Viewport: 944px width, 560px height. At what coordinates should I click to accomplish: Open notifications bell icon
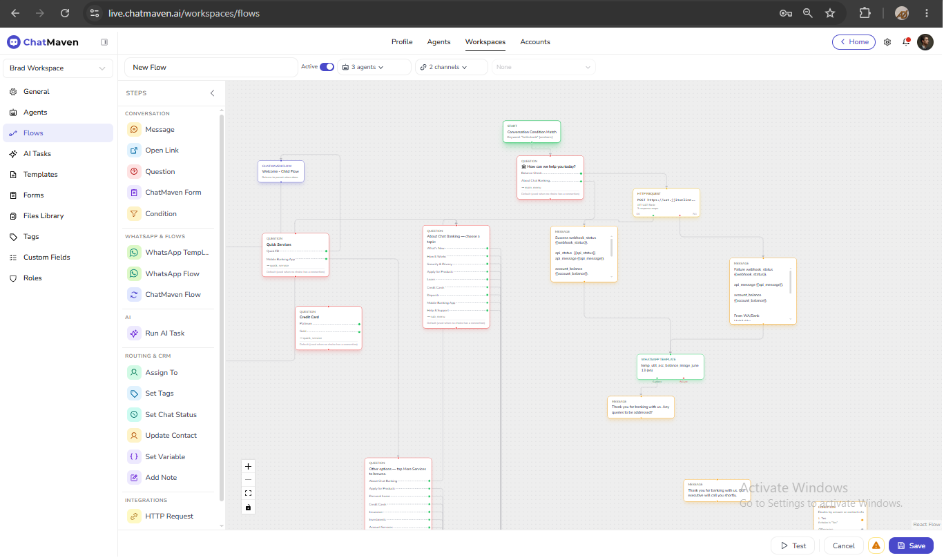[x=906, y=42]
